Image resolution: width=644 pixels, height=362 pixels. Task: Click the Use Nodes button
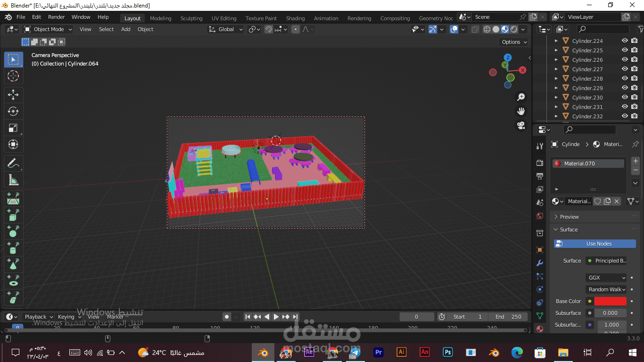point(595,244)
